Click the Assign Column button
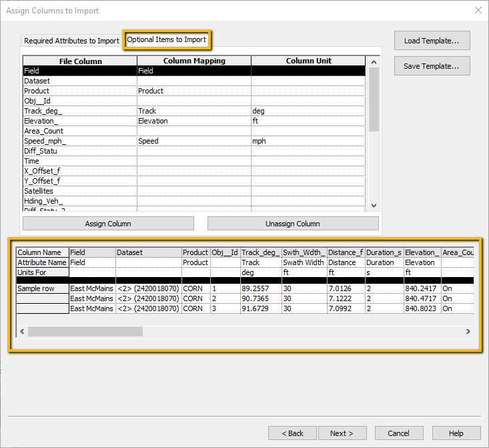The image size is (489, 448). [x=108, y=224]
